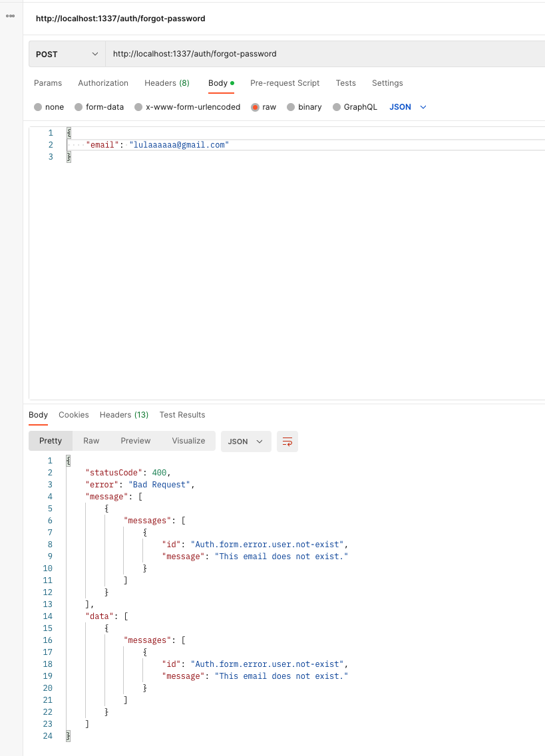
Task: Click the request title forgot-password URL
Action: click(x=120, y=19)
